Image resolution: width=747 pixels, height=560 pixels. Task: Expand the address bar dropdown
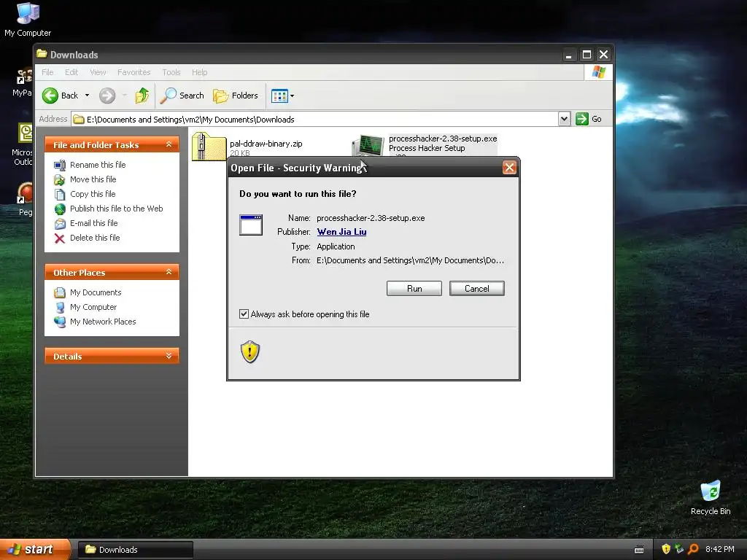564,119
